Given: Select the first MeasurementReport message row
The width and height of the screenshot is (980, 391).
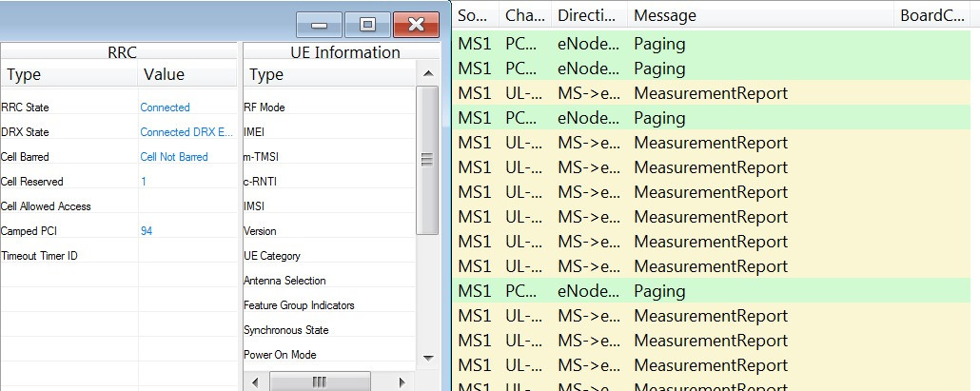Looking at the screenshot, I should pyautogui.click(x=712, y=93).
